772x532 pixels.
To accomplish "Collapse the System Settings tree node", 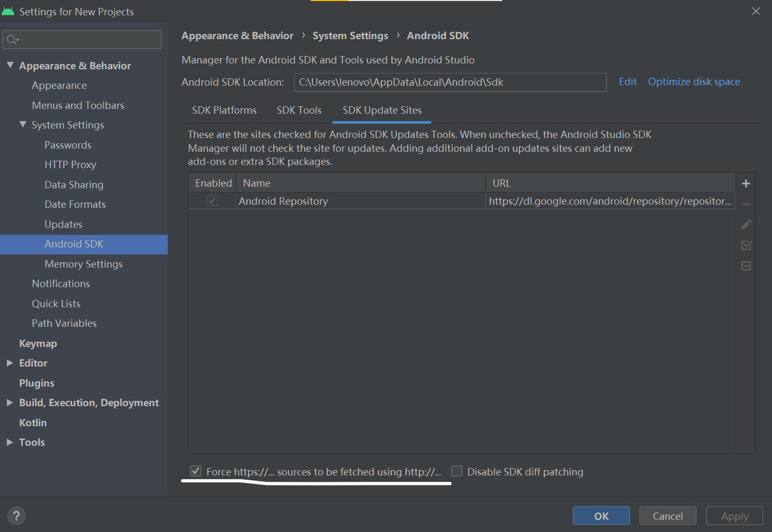I will [x=23, y=125].
